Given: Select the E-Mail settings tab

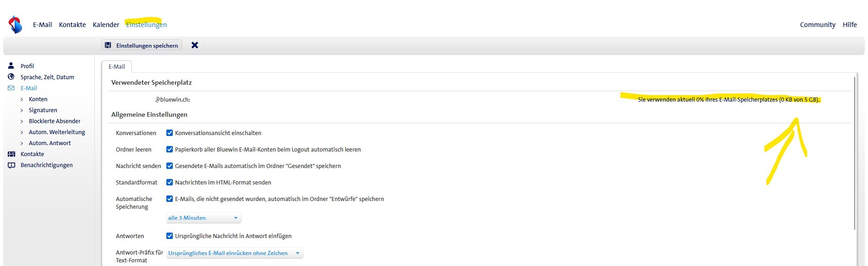Looking at the screenshot, I should [x=117, y=66].
